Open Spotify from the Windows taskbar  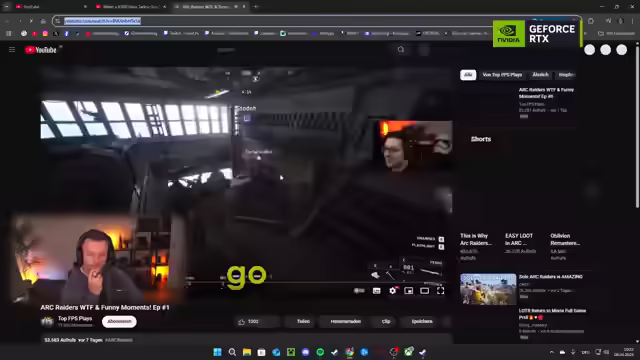click(x=320, y=352)
